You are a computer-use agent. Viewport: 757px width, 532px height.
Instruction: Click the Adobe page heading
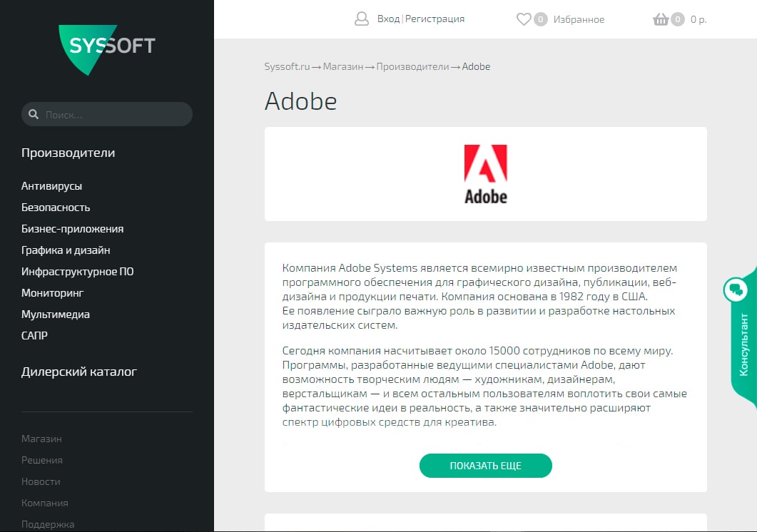(x=301, y=101)
